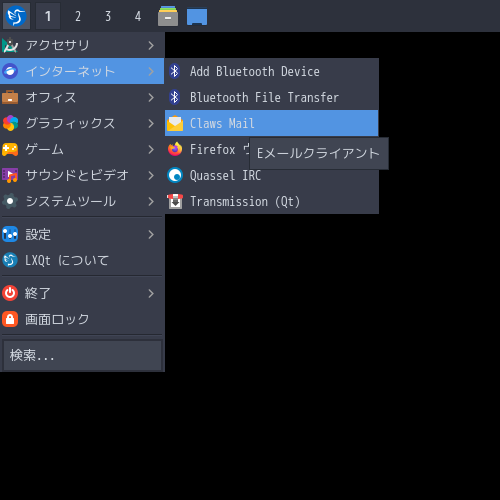The height and width of the screenshot is (500, 500).
Task: Open the サウンドとビデオ menu category
Action: point(82,175)
